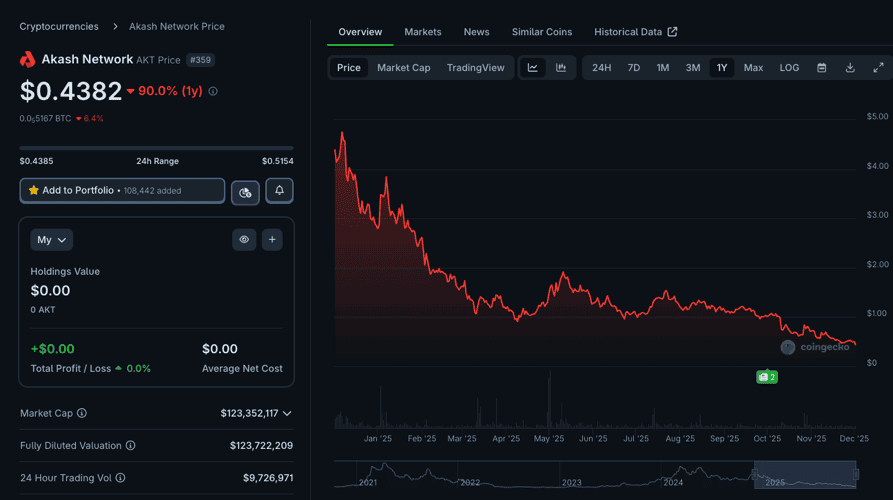The width and height of the screenshot is (893, 500).
Task: Add a holding with the plus icon
Action: click(x=272, y=240)
